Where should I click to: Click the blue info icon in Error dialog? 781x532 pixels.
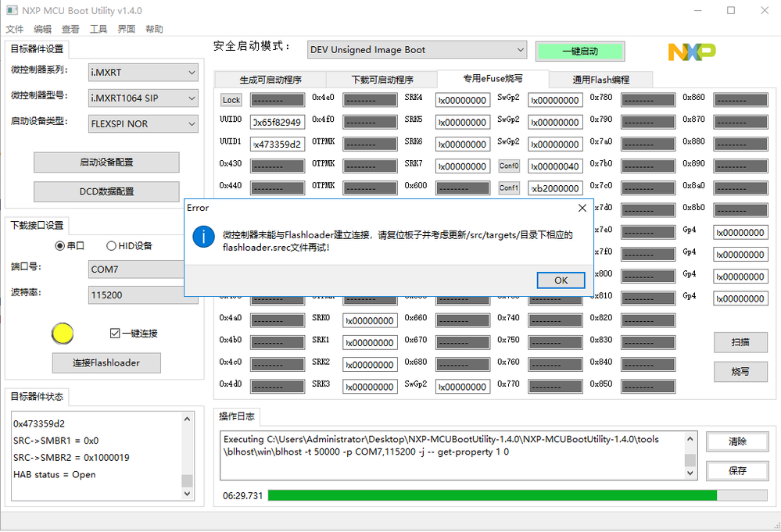point(203,237)
